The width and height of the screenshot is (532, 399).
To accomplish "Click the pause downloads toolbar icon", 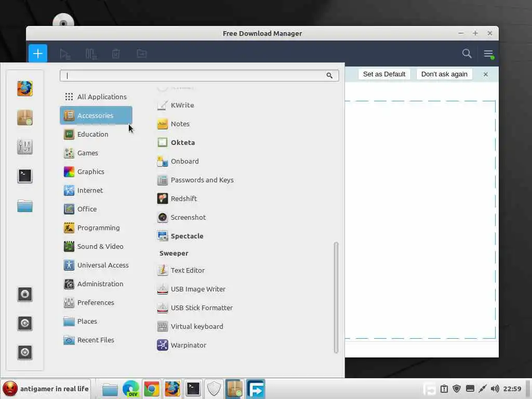I will 91,54.
